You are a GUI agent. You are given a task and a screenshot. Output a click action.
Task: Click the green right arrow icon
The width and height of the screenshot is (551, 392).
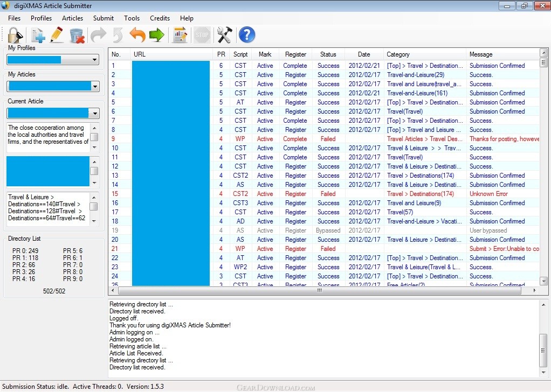(157, 35)
